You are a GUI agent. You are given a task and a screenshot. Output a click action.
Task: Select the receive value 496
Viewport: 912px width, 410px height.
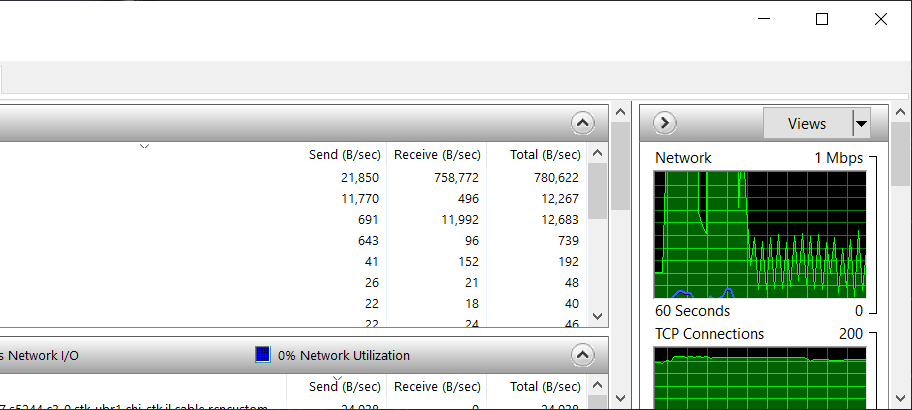tap(468, 198)
